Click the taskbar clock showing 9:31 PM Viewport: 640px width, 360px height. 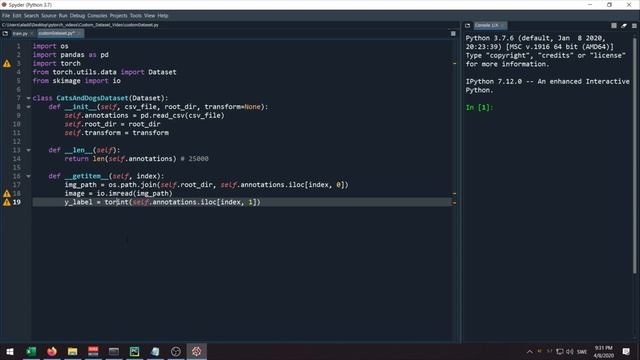[x=604, y=351]
